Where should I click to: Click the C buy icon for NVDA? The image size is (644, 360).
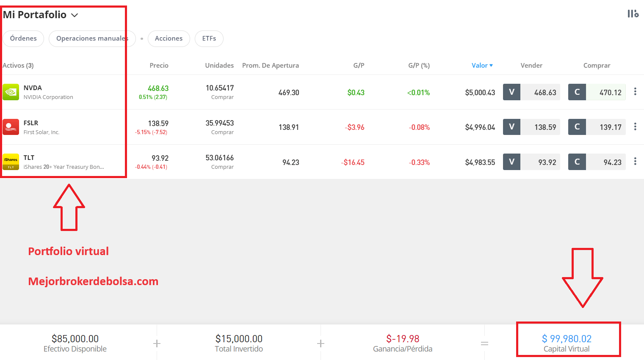pos(577,92)
